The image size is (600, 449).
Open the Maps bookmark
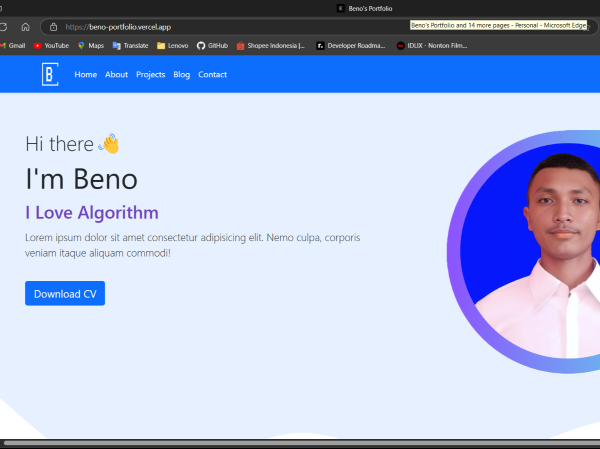tap(90, 45)
